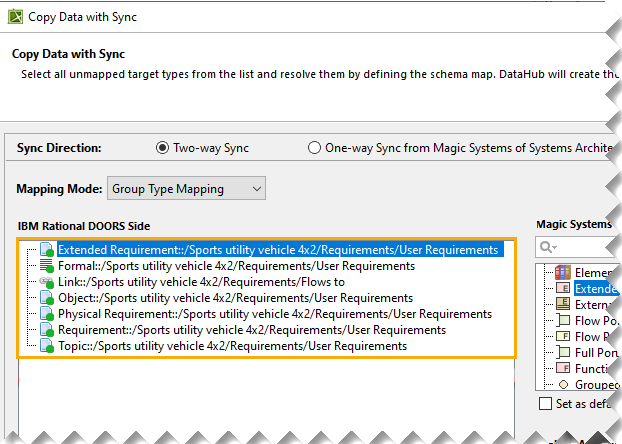This screenshot has width=622, height=444.
Task: Click the Copy Data with Sync title icon
Action: coord(15,17)
